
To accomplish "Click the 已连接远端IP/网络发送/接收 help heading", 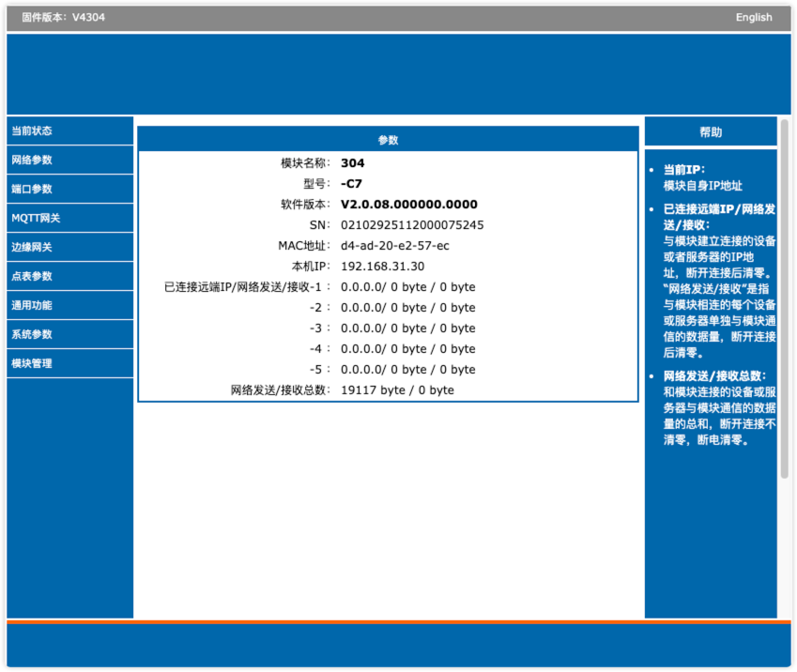I will click(719, 217).
